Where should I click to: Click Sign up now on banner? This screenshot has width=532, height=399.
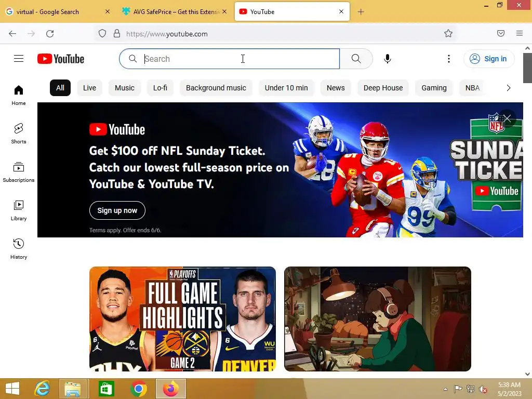coord(117,210)
